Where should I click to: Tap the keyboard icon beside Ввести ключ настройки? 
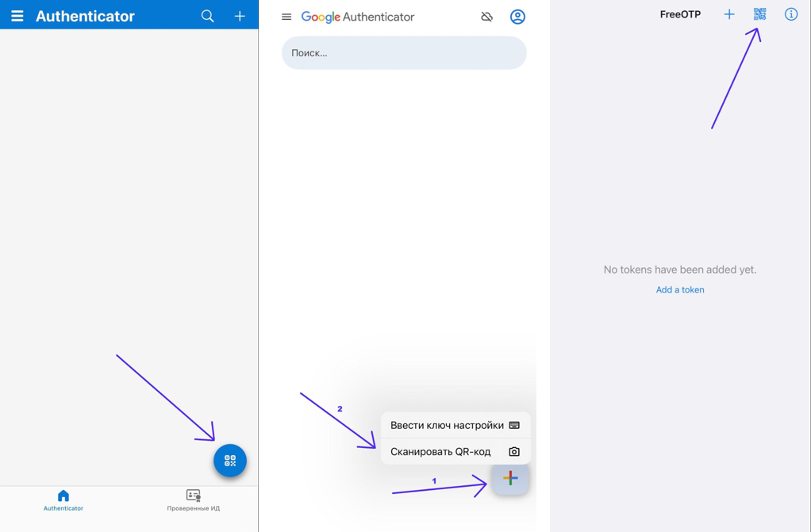pos(514,425)
